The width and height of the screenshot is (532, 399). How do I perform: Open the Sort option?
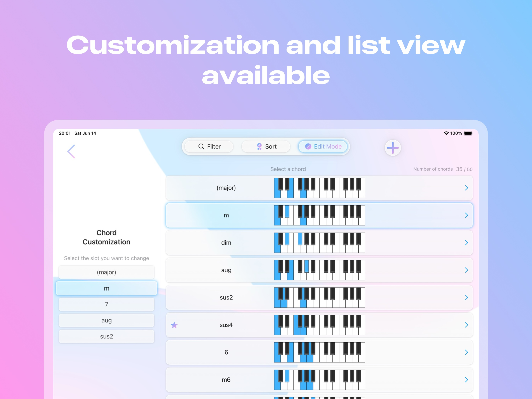coord(266,147)
